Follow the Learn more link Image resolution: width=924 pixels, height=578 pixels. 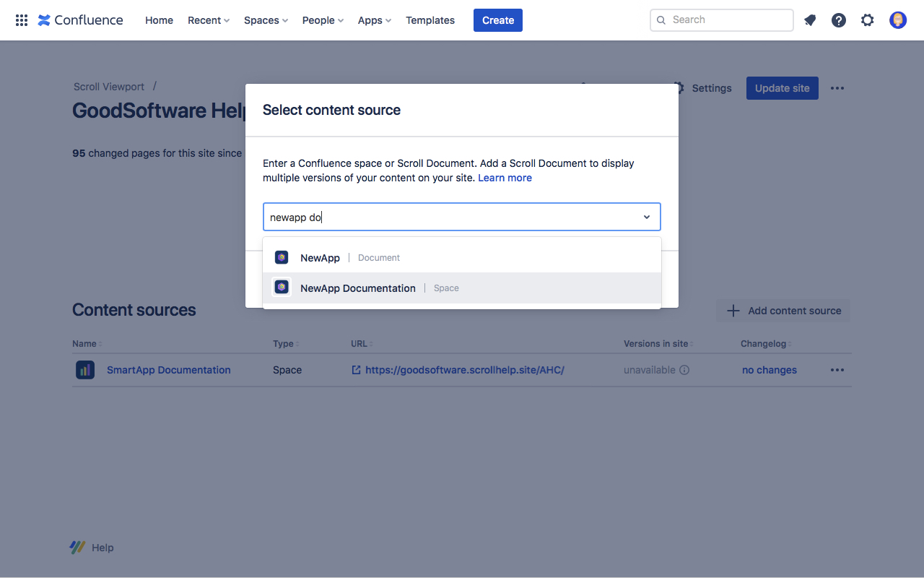[x=505, y=178]
